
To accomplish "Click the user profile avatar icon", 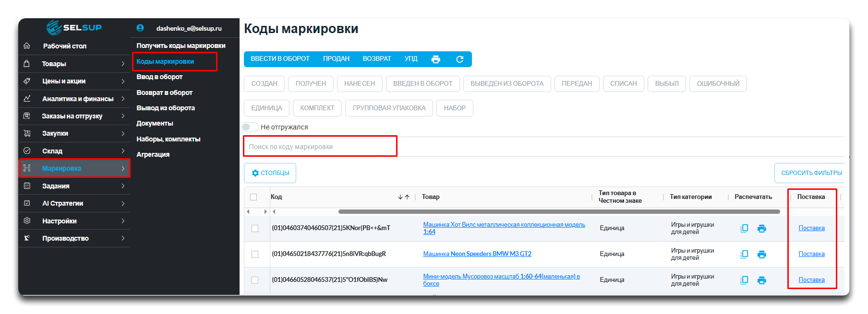I will coord(140,28).
